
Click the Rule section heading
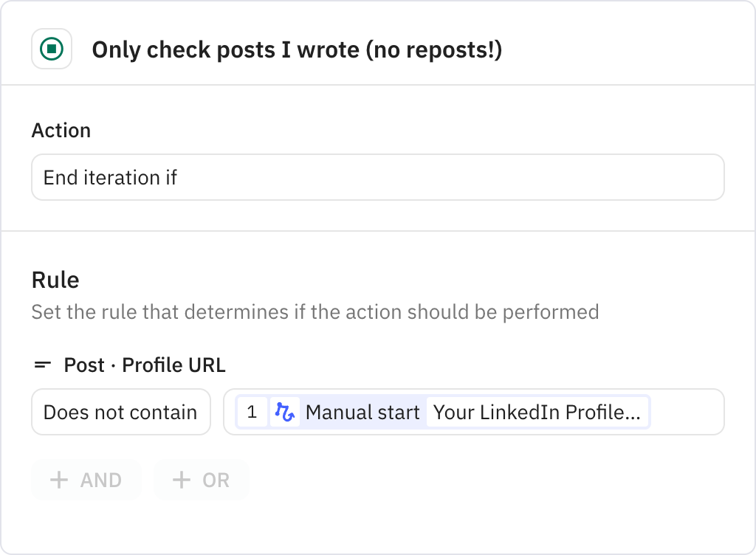click(x=55, y=280)
